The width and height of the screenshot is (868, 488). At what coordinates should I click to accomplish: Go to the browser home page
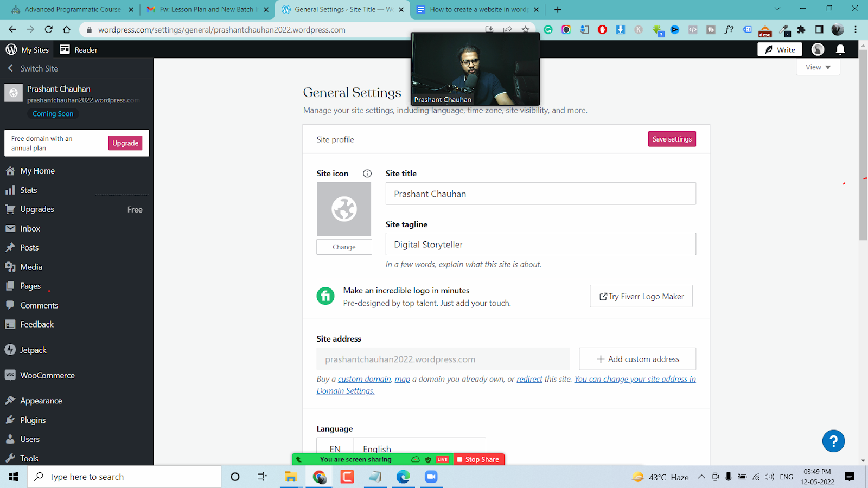click(x=67, y=30)
